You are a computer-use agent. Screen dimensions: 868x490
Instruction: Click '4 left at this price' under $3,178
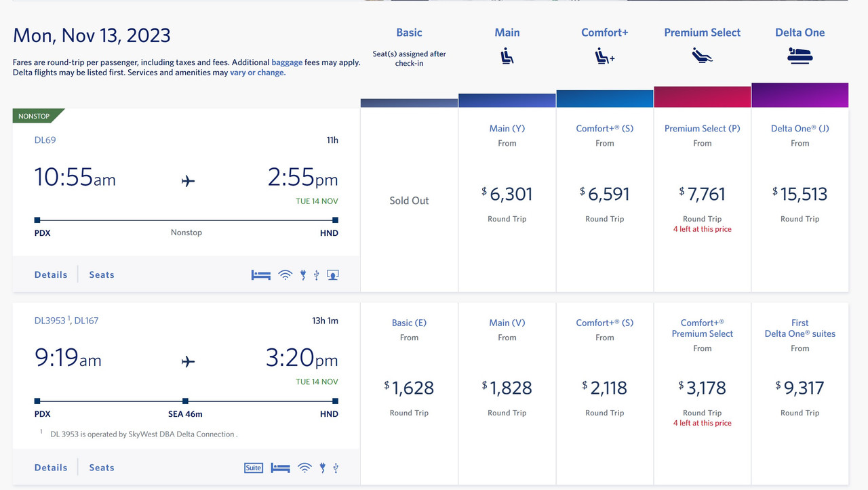click(702, 423)
